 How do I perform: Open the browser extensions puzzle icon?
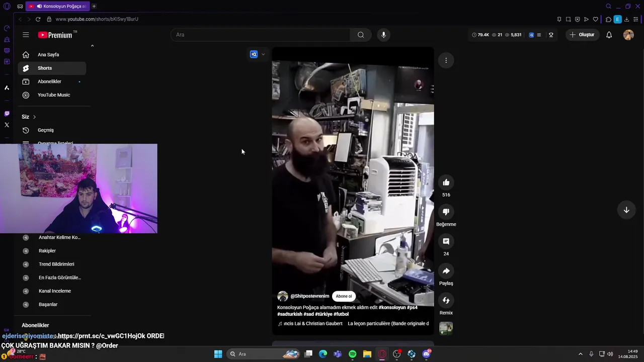point(608,19)
